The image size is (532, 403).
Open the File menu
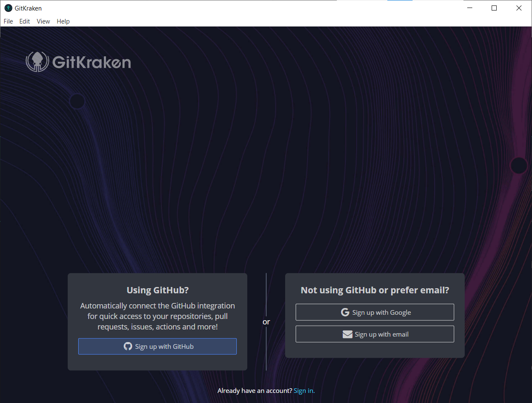[8, 21]
